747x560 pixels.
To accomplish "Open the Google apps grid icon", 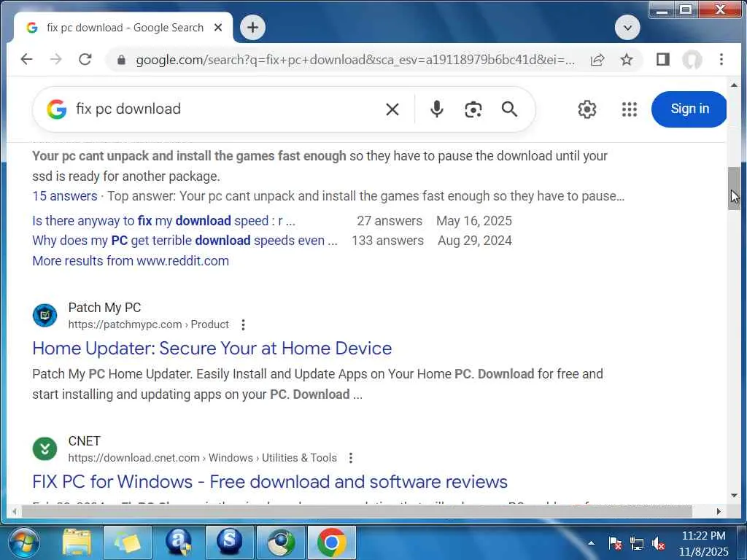I will 630,109.
